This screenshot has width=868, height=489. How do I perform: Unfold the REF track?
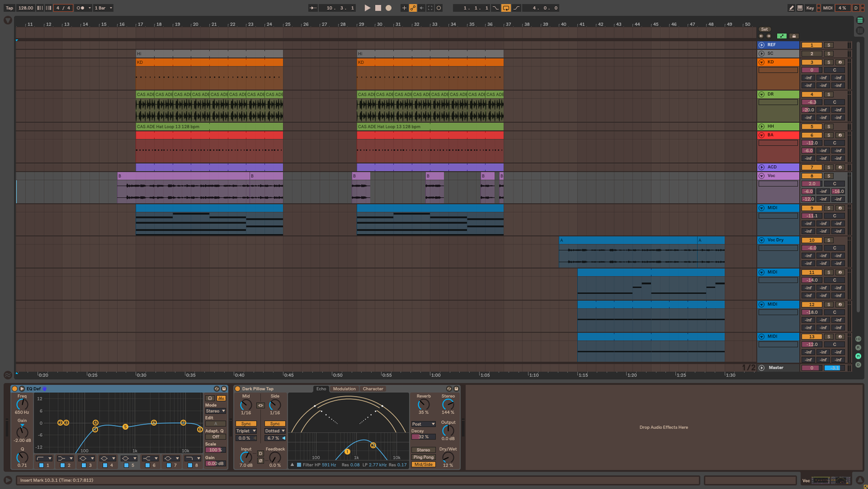coord(761,45)
